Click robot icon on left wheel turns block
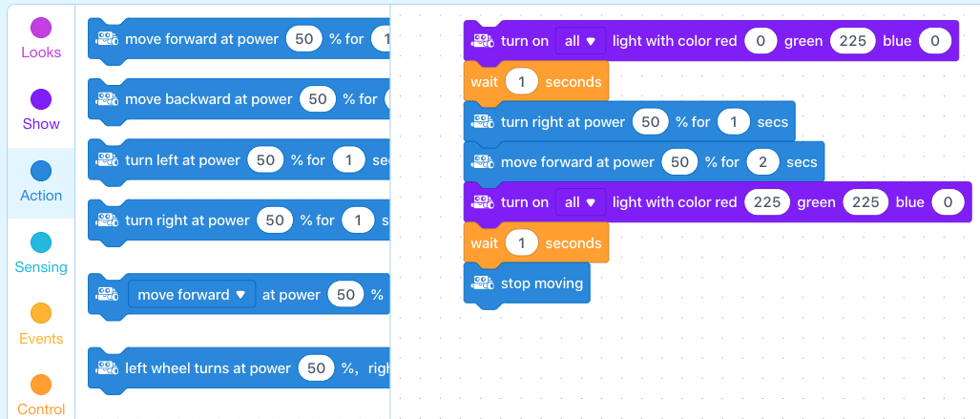Screen dimensions: 980x419 click(107, 368)
